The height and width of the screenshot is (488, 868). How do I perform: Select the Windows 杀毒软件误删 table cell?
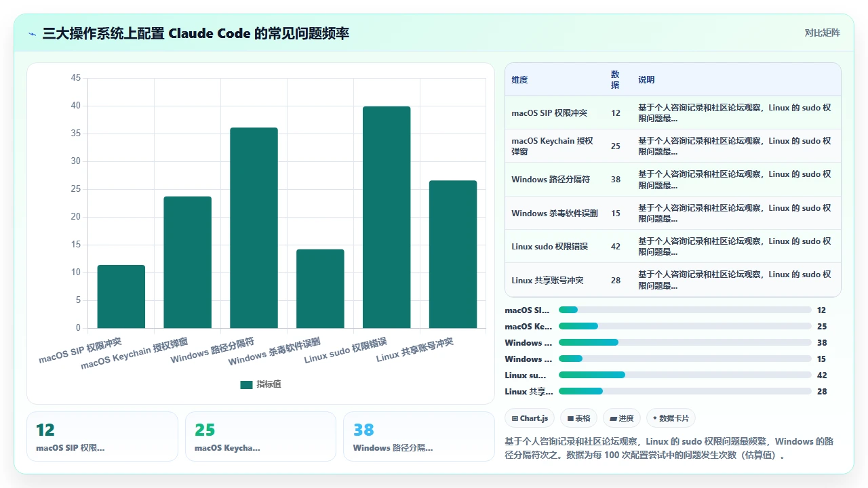coord(555,213)
